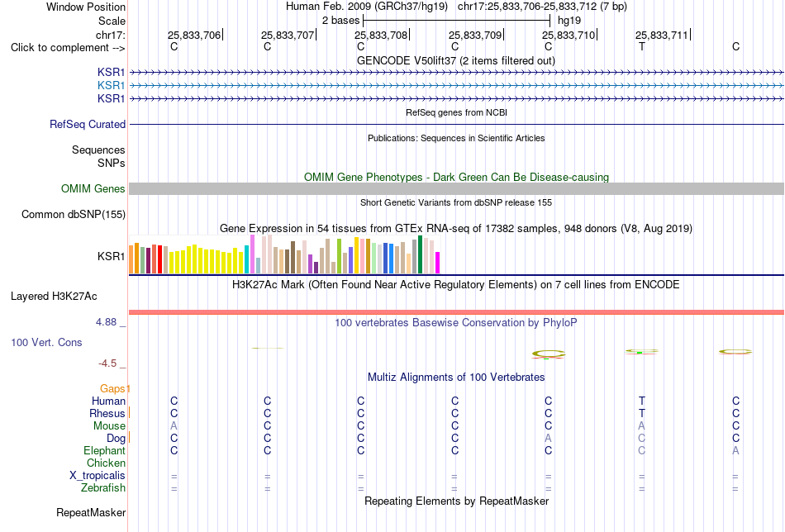
Task: Click Short Genetic Variants from dbSNP title
Action: point(456,202)
